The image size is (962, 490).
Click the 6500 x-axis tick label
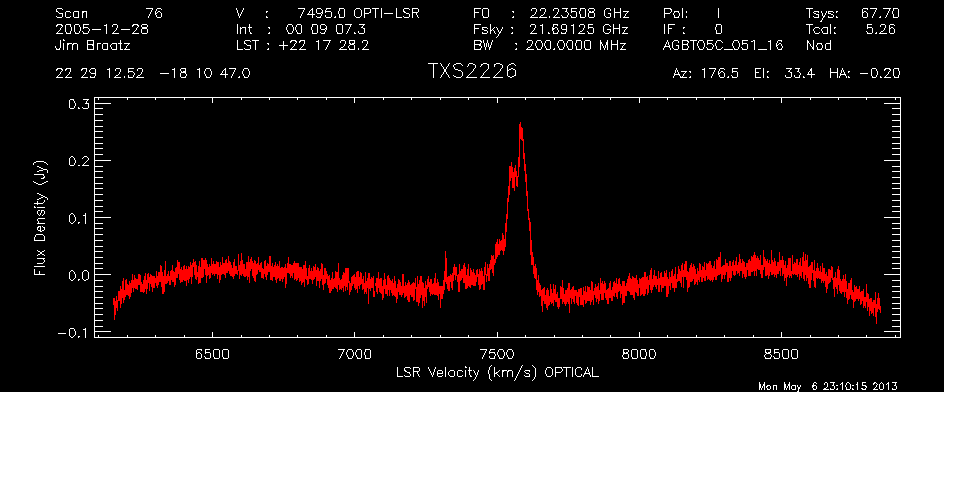pyautogui.click(x=212, y=354)
